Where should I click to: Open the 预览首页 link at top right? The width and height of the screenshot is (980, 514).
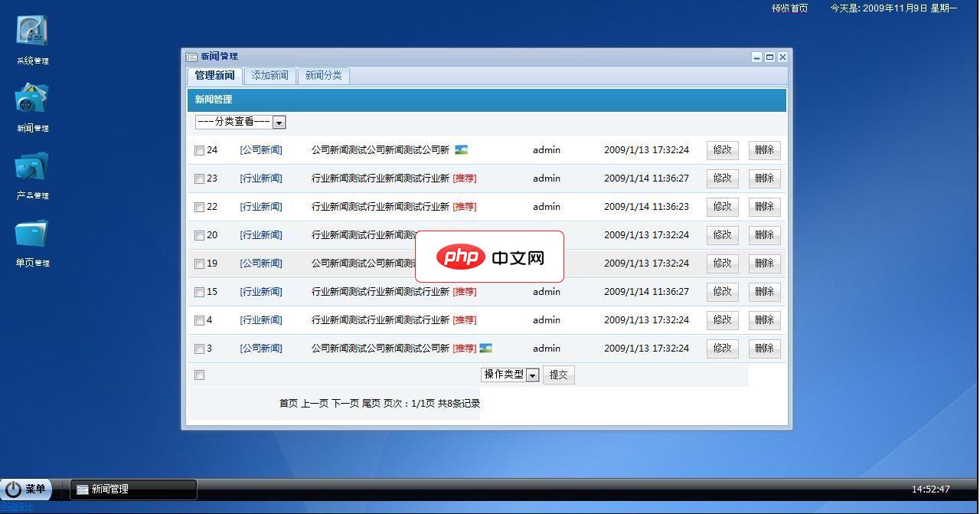click(x=789, y=8)
